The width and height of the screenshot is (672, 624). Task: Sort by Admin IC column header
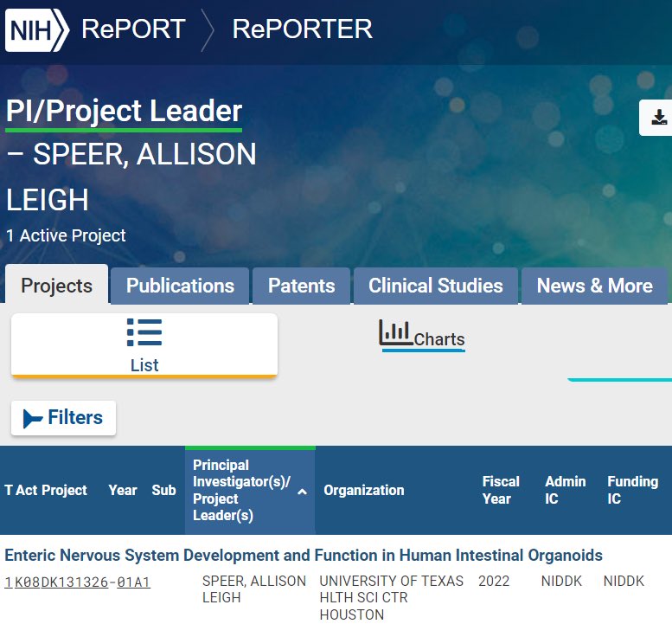(x=565, y=490)
